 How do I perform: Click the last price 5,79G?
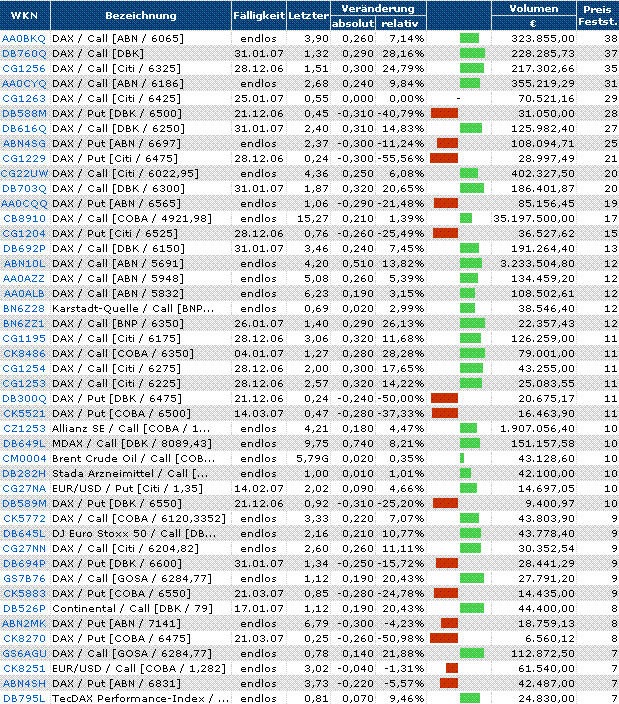tap(312, 458)
